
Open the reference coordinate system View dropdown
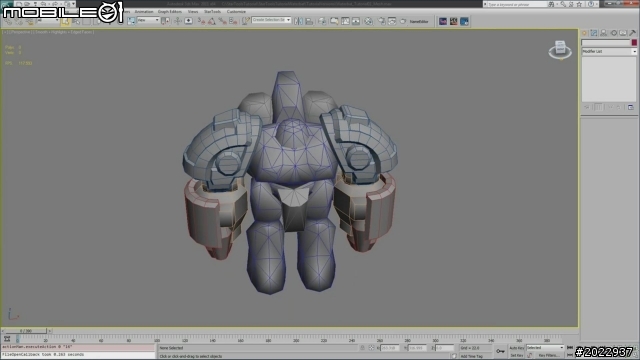(148, 20)
